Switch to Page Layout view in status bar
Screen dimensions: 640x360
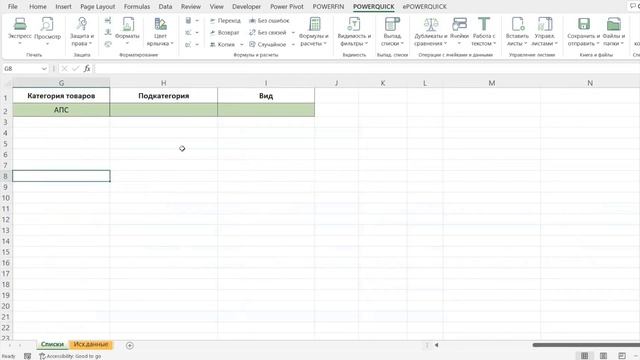[603, 356]
